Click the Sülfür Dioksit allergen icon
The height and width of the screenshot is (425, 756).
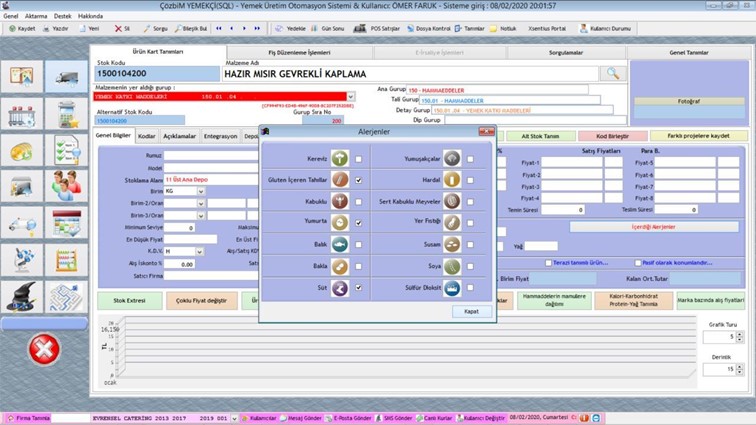point(452,288)
